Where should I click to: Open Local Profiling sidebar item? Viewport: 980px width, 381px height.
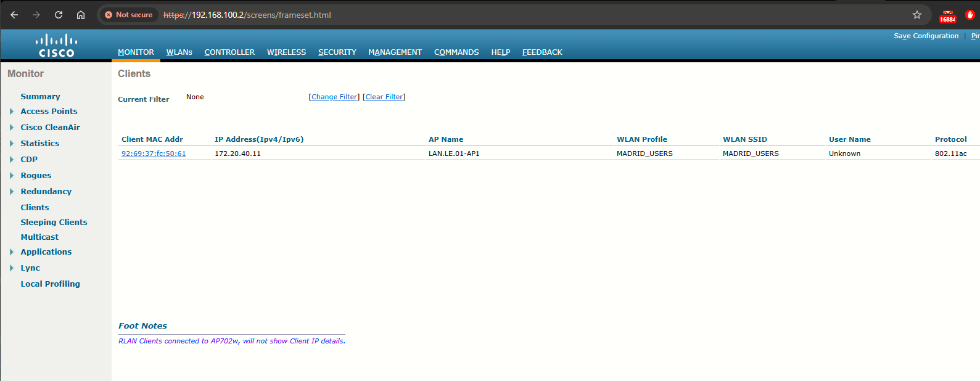(50, 284)
